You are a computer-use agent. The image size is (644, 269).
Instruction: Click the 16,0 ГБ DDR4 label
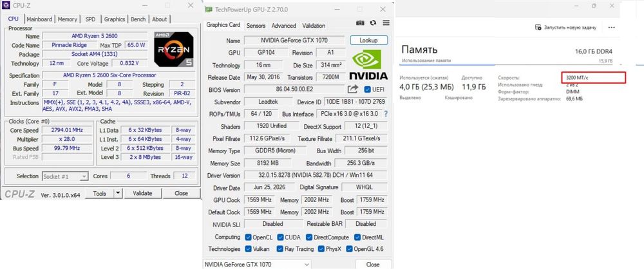[594, 51]
